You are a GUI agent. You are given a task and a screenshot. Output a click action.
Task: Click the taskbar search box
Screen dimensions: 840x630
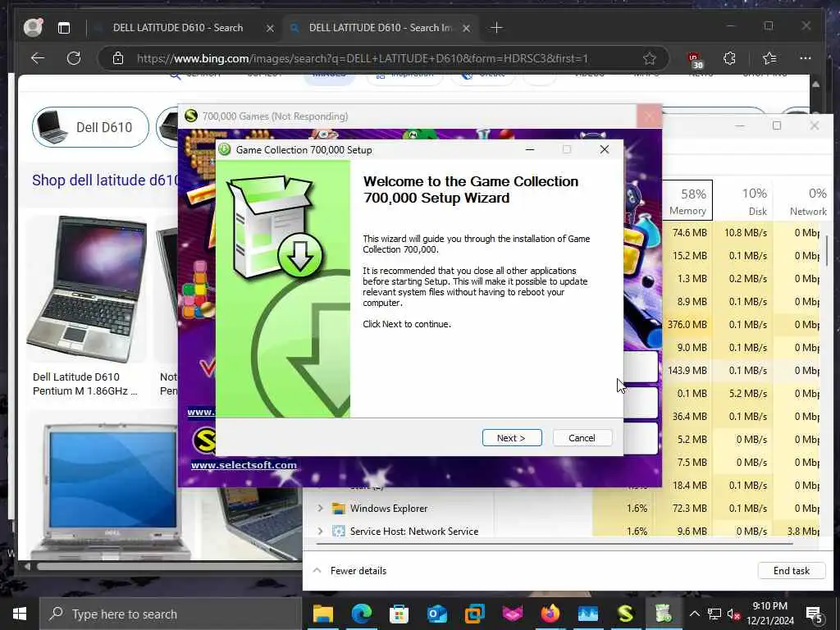click(x=171, y=614)
